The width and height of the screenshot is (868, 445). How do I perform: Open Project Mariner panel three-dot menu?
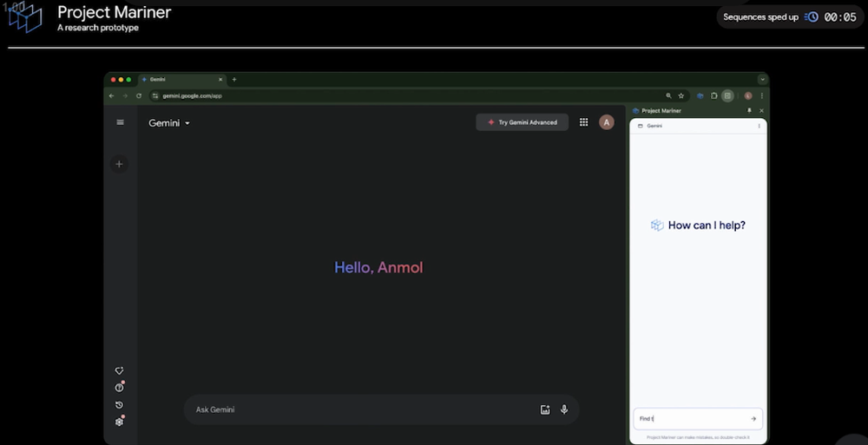click(759, 126)
